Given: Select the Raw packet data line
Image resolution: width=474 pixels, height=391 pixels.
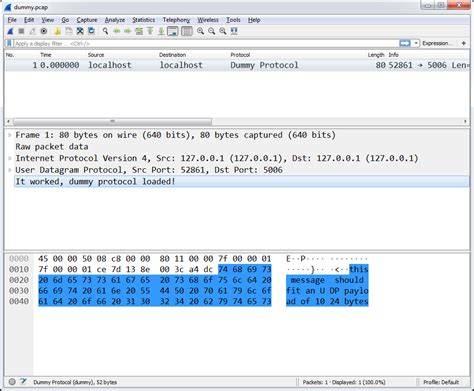Looking at the screenshot, I should (52, 147).
